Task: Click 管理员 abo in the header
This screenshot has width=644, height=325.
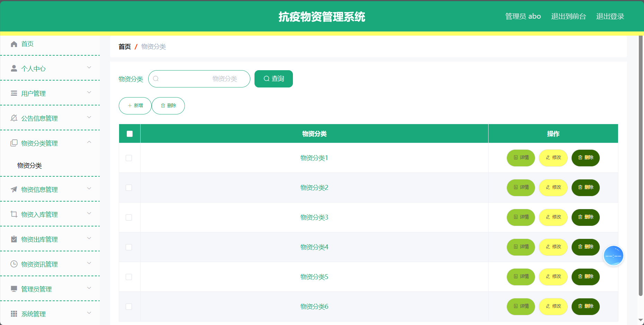Action: click(x=523, y=16)
